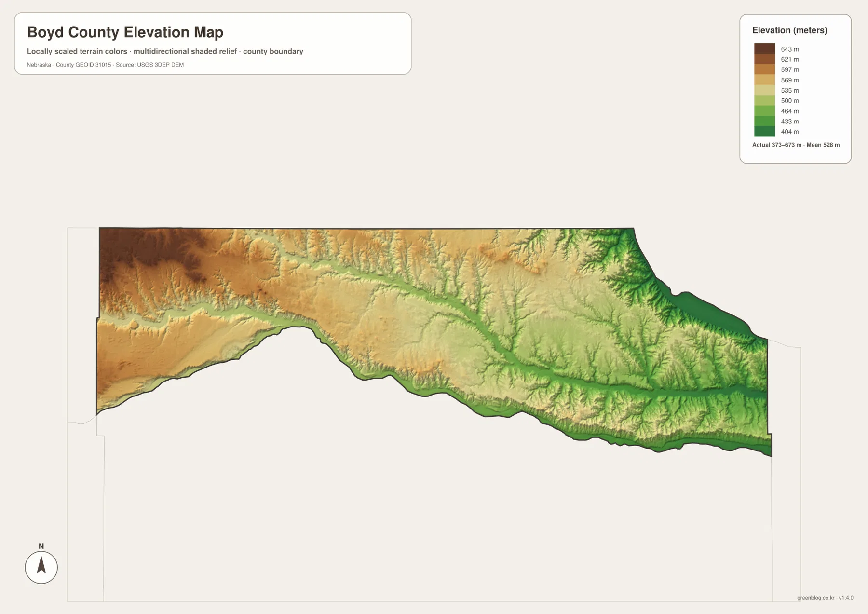
Task: Pick the 535 m pale yellow swatch
Action: point(764,90)
